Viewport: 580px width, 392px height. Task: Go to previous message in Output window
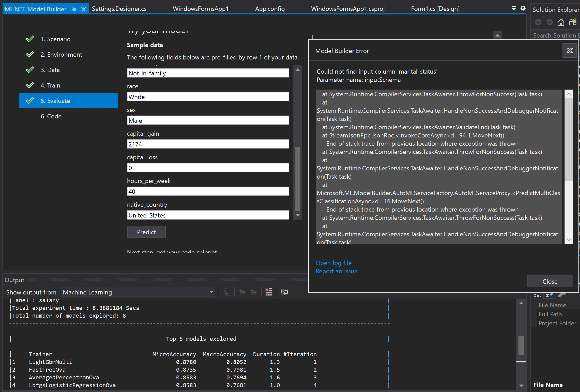242,292
